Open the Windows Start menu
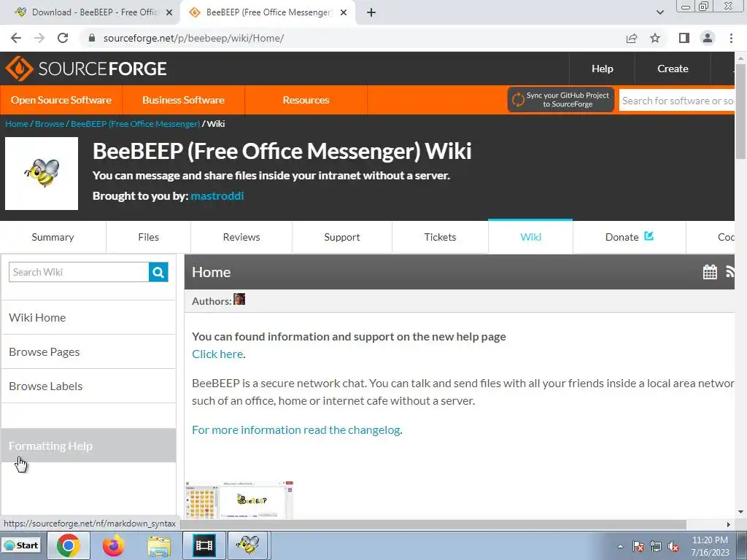 tap(21, 545)
